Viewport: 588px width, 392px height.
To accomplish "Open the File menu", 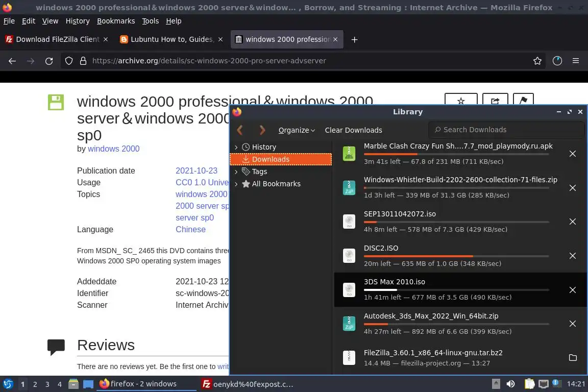I will [x=9, y=21].
